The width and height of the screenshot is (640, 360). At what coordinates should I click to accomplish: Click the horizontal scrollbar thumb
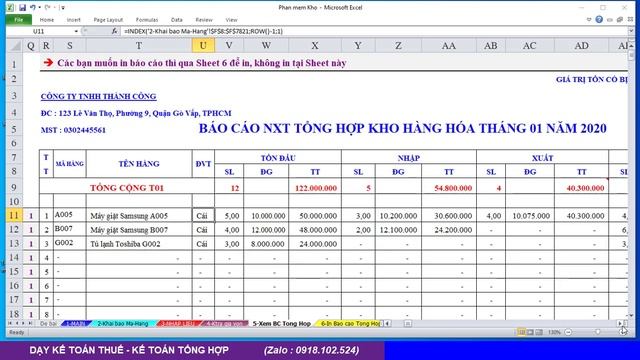(x=407, y=323)
